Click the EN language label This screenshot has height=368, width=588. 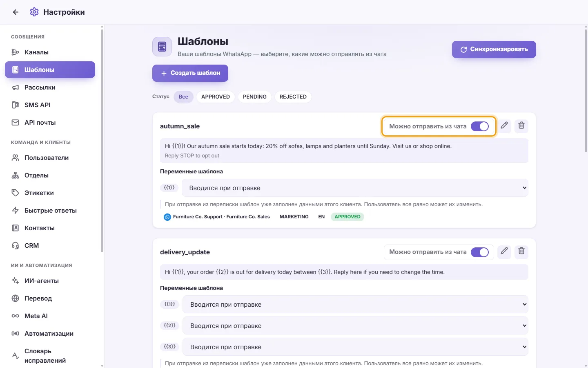321,217
